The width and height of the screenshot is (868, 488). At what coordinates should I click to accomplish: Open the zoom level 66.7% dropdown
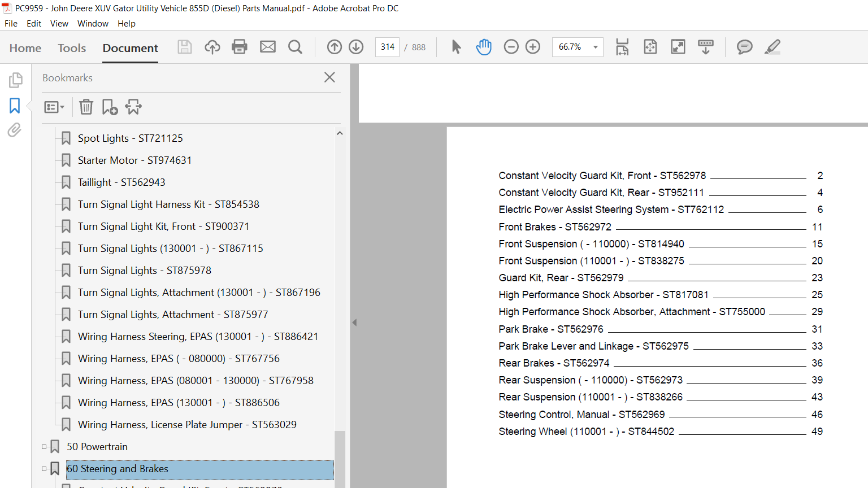595,47
